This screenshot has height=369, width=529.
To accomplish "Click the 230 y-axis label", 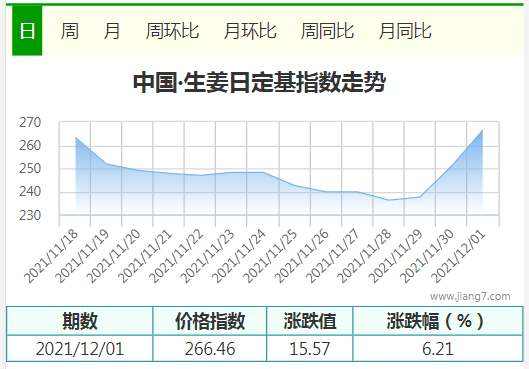I will [x=30, y=215].
